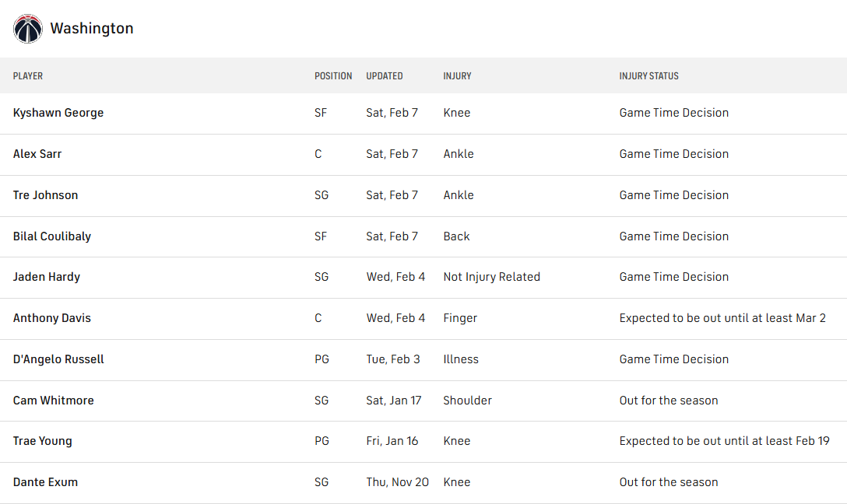The width and height of the screenshot is (847, 504).
Task: Sort by the UPDATED column header
Action: [x=385, y=76]
